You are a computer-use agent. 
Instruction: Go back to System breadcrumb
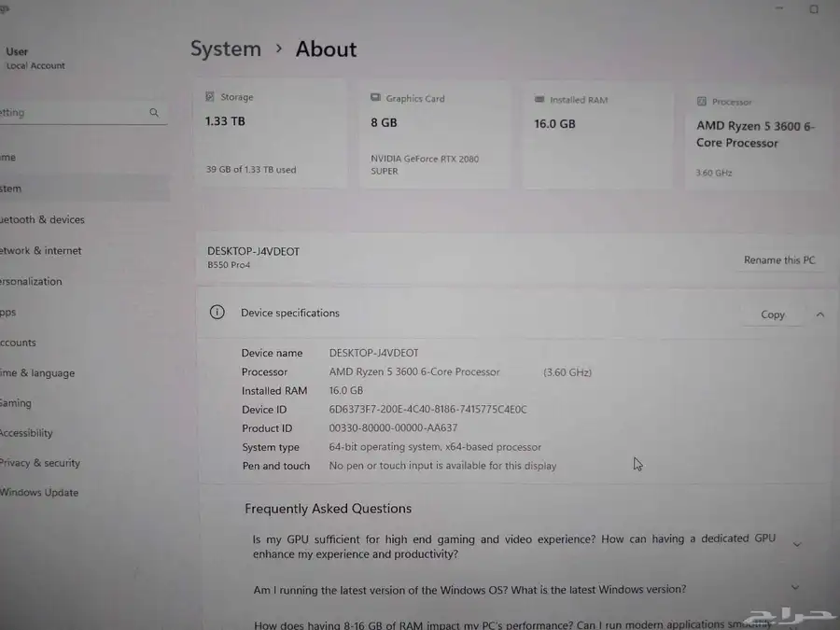(x=226, y=49)
